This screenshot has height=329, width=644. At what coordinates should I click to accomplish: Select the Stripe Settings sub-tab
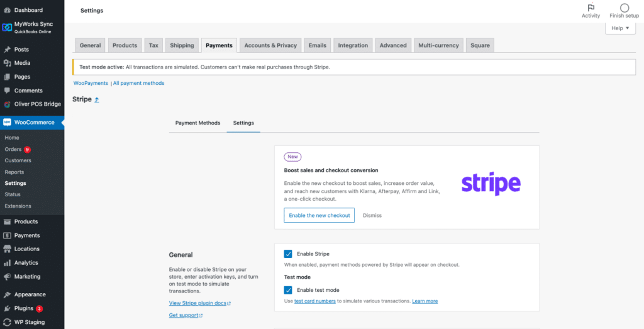tap(243, 123)
